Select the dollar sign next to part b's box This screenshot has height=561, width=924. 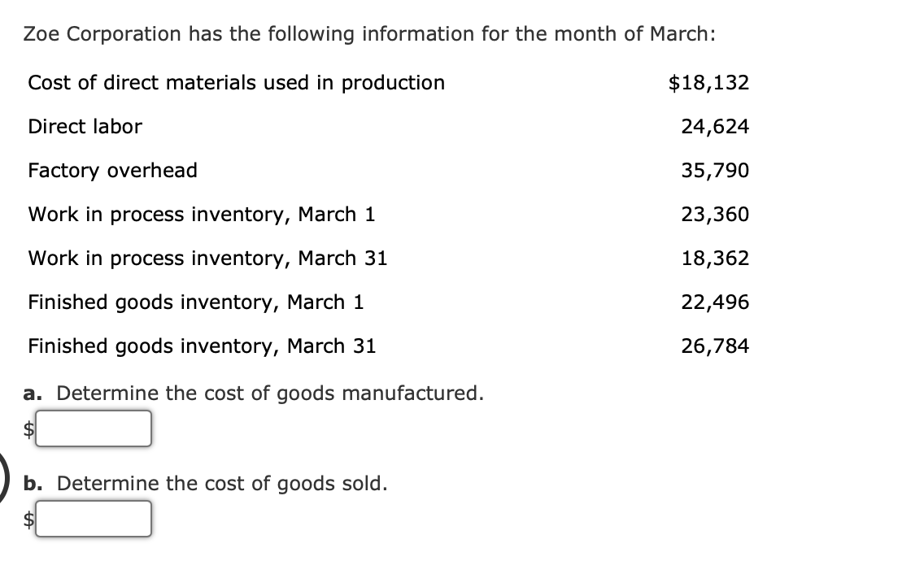[x=29, y=518]
